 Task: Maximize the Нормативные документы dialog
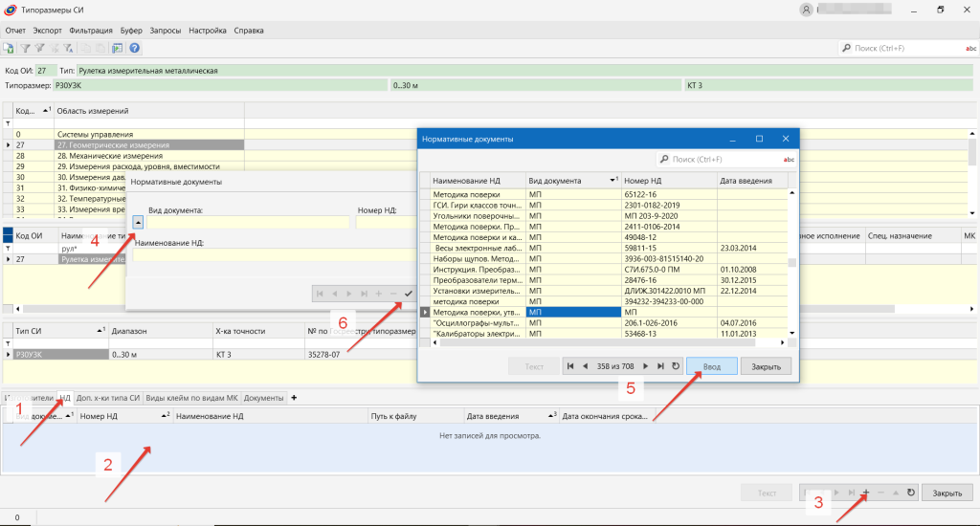coord(759,139)
